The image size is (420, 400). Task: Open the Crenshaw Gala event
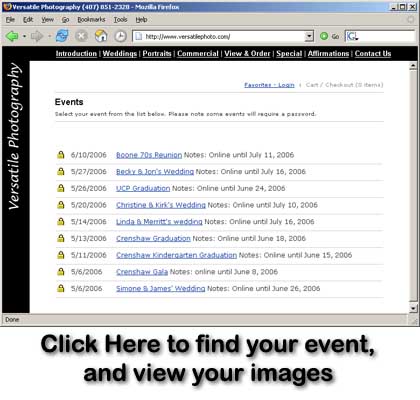(142, 272)
